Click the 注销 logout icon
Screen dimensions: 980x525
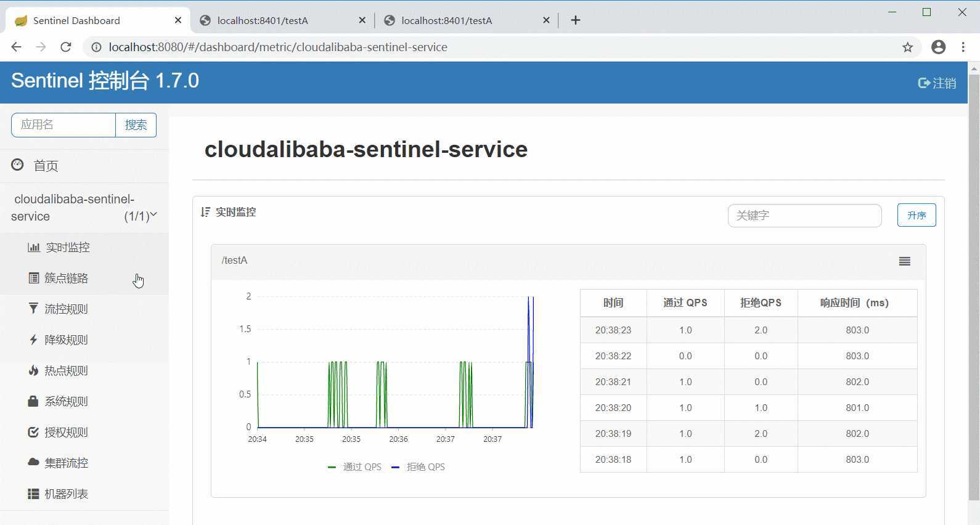pyautogui.click(x=924, y=83)
